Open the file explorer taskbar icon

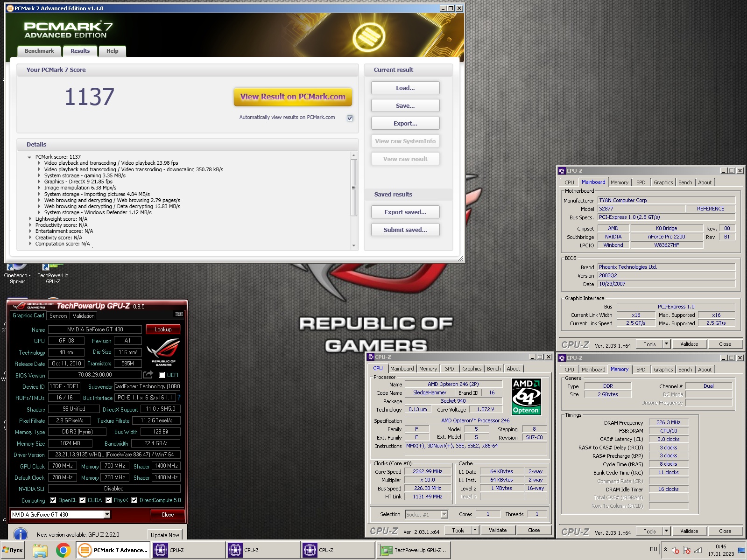pyautogui.click(x=41, y=550)
